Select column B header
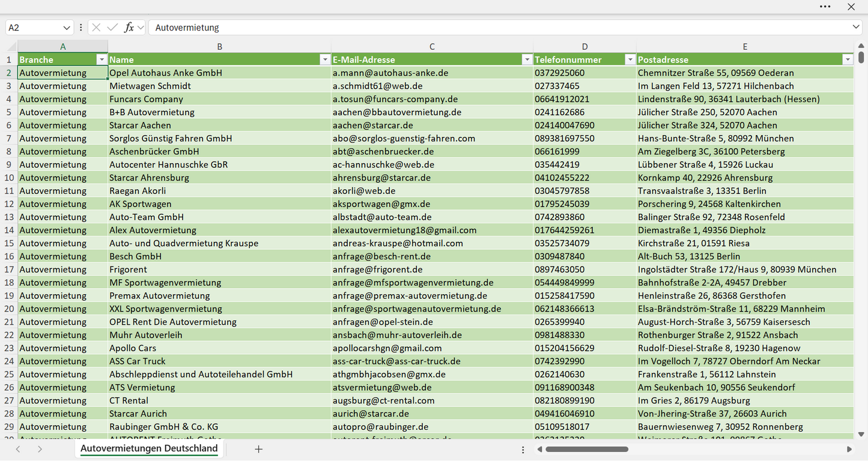This screenshot has width=868, height=461. click(x=220, y=46)
